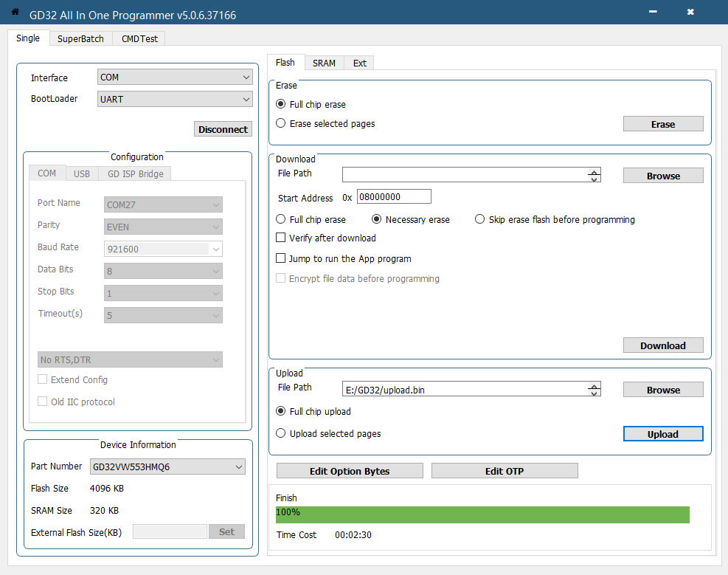The height and width of the screenshot is (575, 728).
Task: Select Upload selected pages option
Action: click(x=280, y=433)
